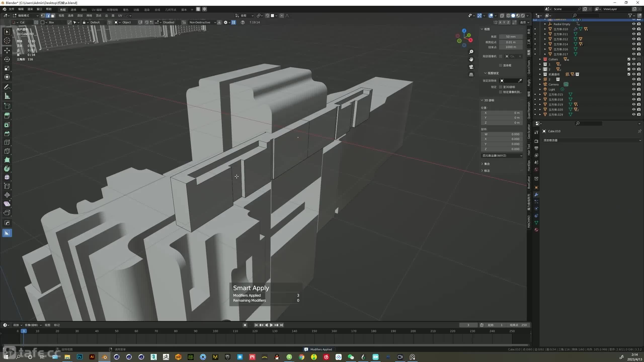Click the current frame number field
644x362 pixels.
(x=468, y=325)
